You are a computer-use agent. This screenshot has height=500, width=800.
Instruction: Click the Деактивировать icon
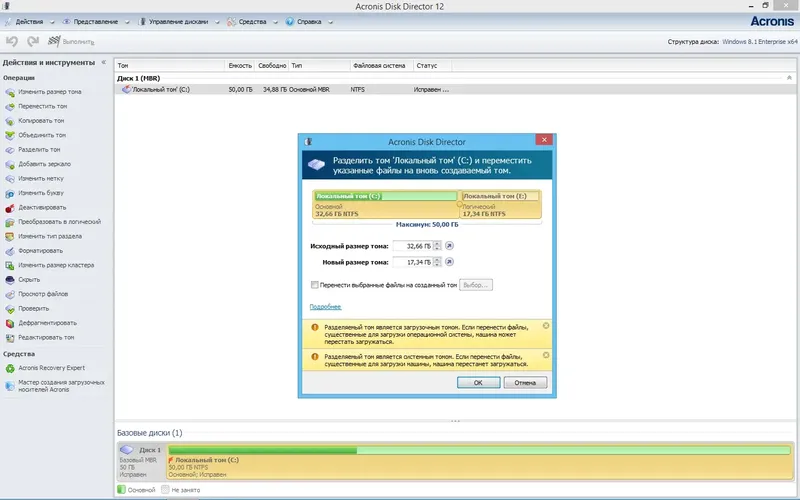tap(10, 208)
